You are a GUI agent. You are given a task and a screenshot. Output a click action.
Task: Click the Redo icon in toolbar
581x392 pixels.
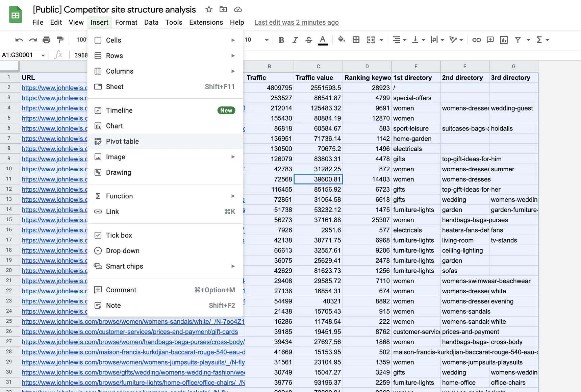point(33,40)
